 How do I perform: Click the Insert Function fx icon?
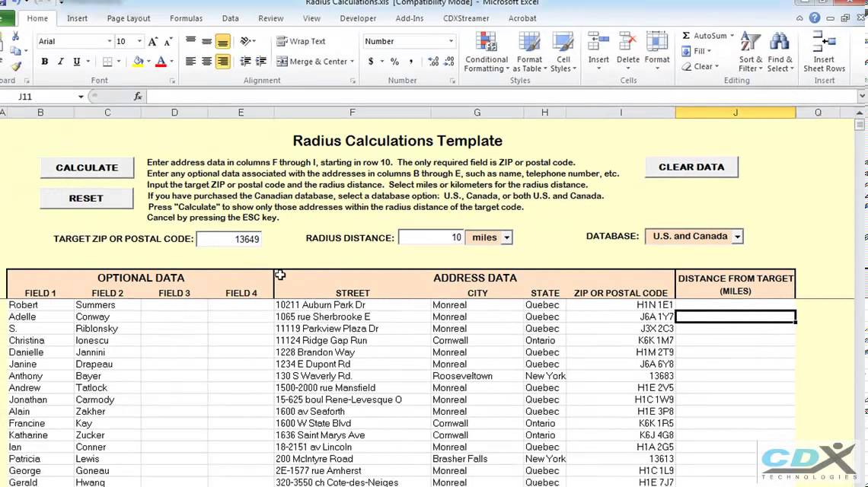(x=138, y=97)
